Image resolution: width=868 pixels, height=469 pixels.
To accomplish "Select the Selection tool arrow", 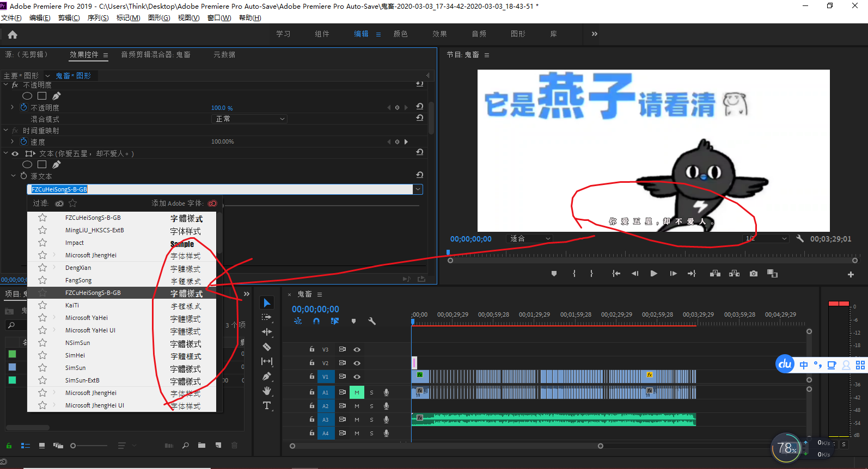I will 267,303.
